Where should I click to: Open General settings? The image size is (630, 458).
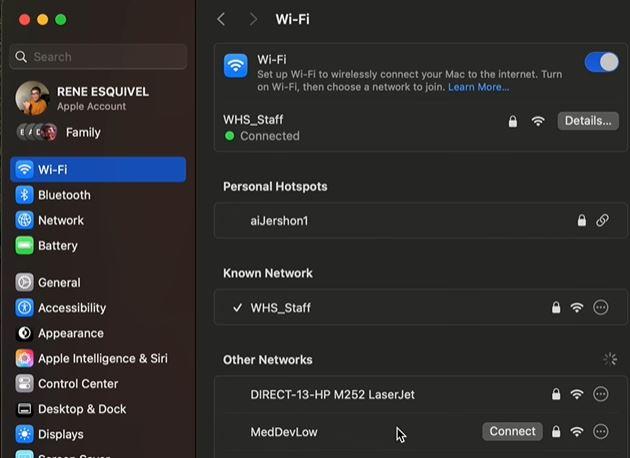coord(98,282)
